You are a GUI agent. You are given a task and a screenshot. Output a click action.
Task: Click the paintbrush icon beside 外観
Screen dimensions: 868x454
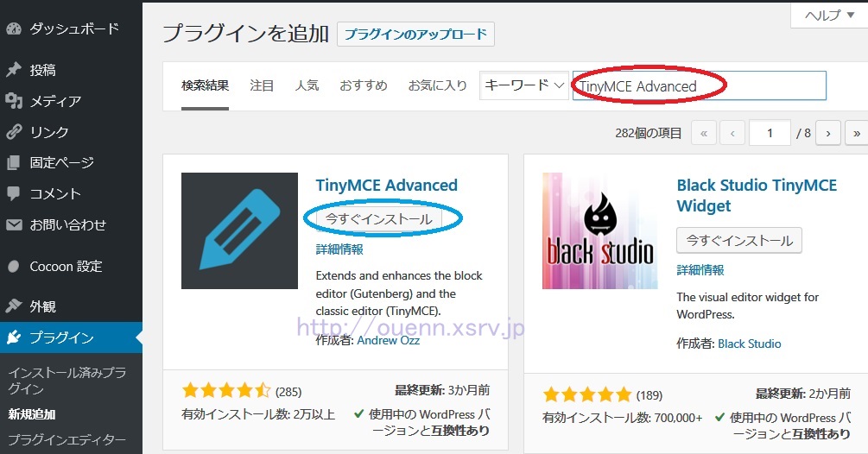tap(14, 306)
